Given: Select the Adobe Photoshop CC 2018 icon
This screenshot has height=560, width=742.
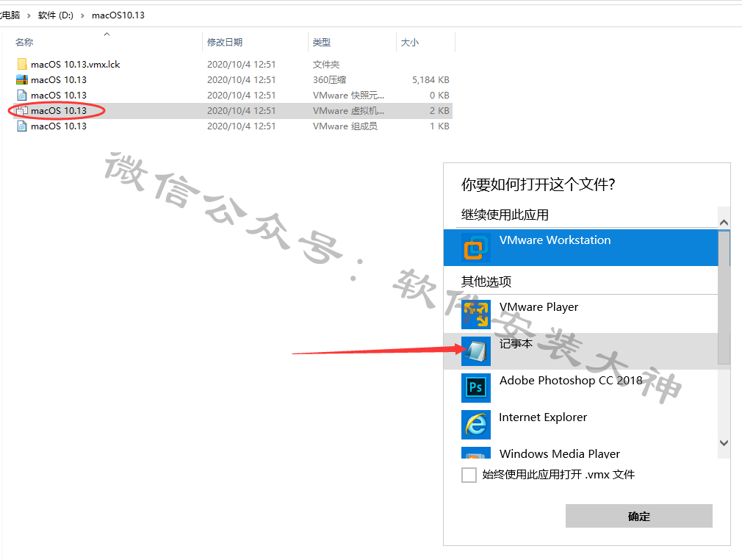Looking at the screenshot, I should point(475,388).
